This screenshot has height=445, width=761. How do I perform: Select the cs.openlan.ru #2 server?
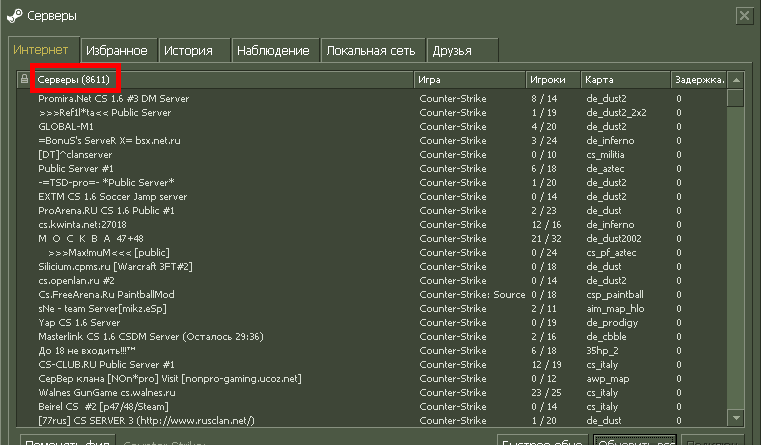point(372,281)
